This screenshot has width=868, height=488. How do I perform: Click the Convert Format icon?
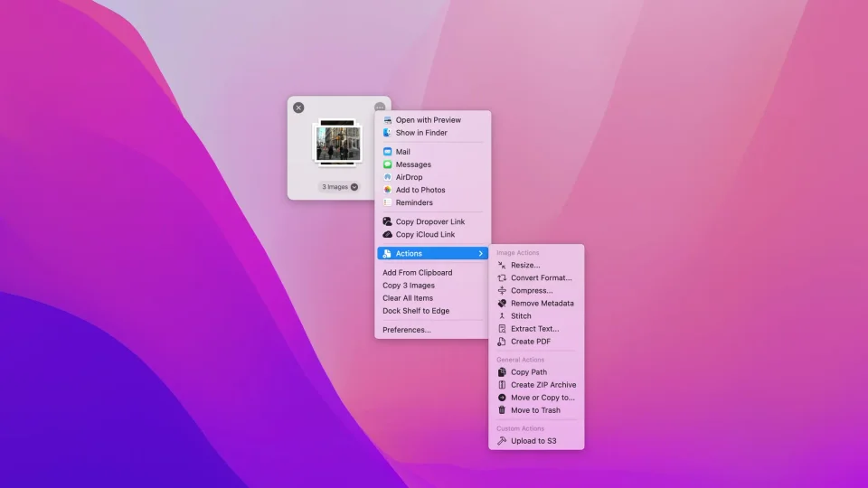pos(502,277)
